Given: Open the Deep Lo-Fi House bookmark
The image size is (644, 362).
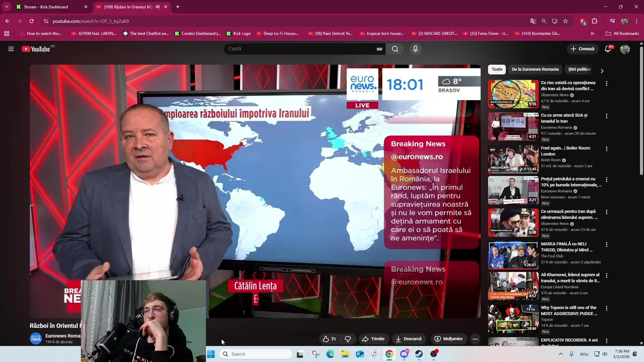Looking at the screenshot, I should click(277, 34).
